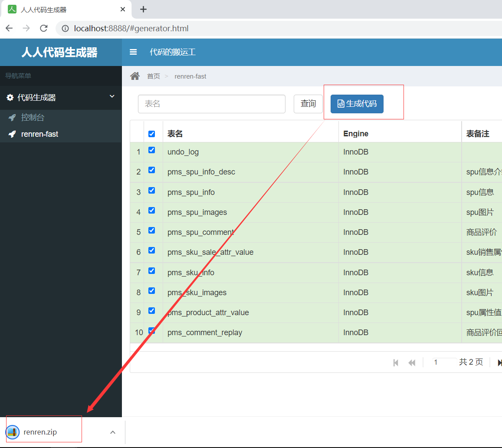Close the 人人代码生成器 browser tab

pos(123,9)
